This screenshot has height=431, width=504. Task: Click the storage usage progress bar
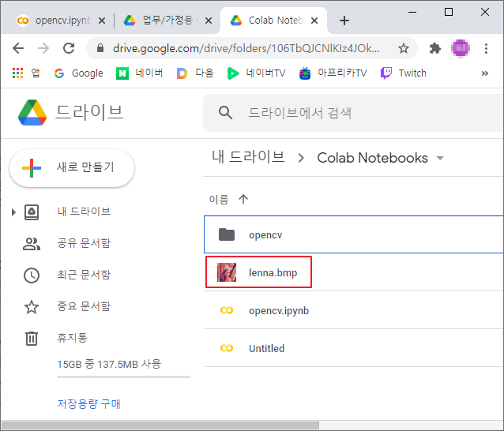pos(124,377)
